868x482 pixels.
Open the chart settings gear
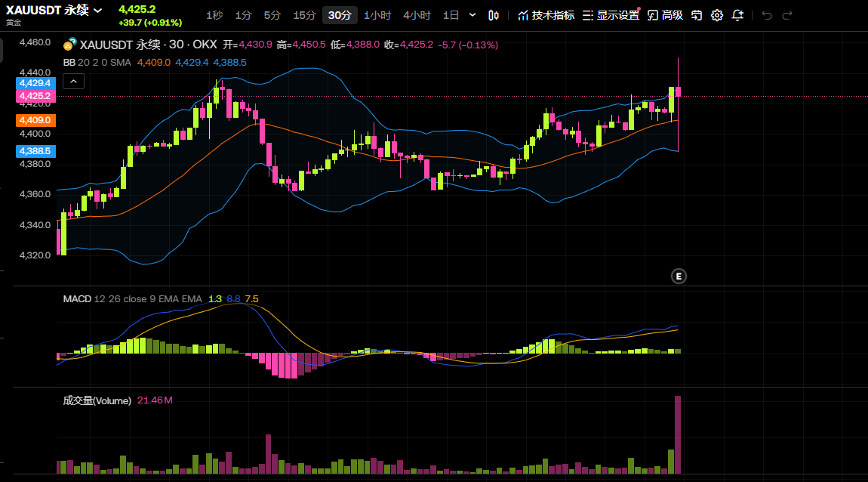point(717,16)
